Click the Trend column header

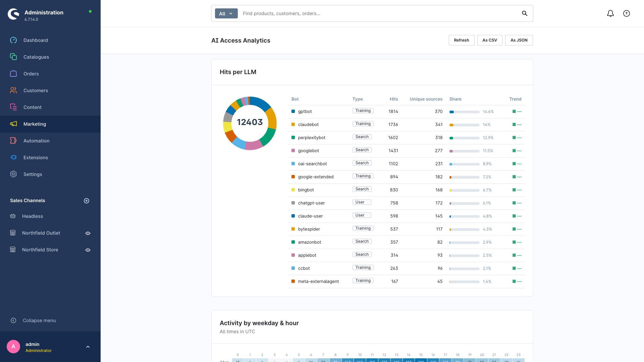pyautogui.click(x=515, y=99)
